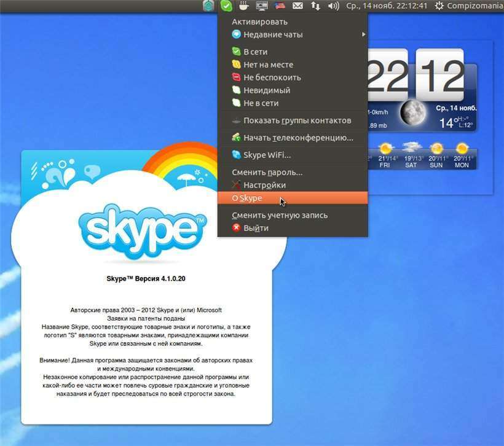Open Skype WiFi… from the menu
Screen dimensions: 504x446
pos(293,155)
